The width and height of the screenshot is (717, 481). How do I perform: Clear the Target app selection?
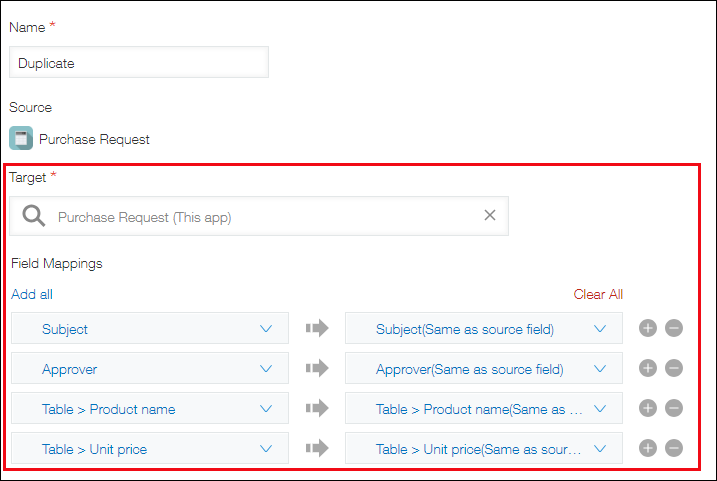pos(490,215)
